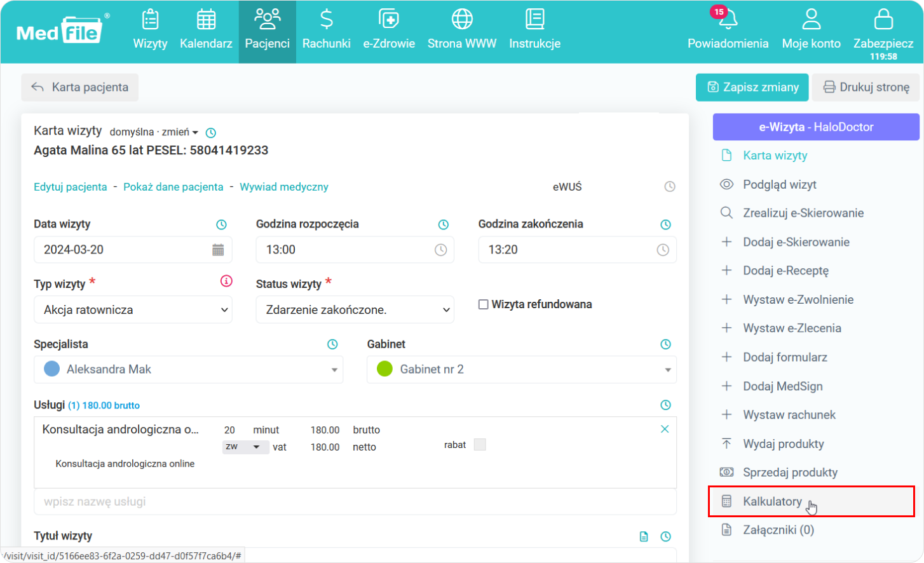The image size is (924, 563).
Task: Check the Wizyta refundowana checkbox
Action: (x=484, y=304)
